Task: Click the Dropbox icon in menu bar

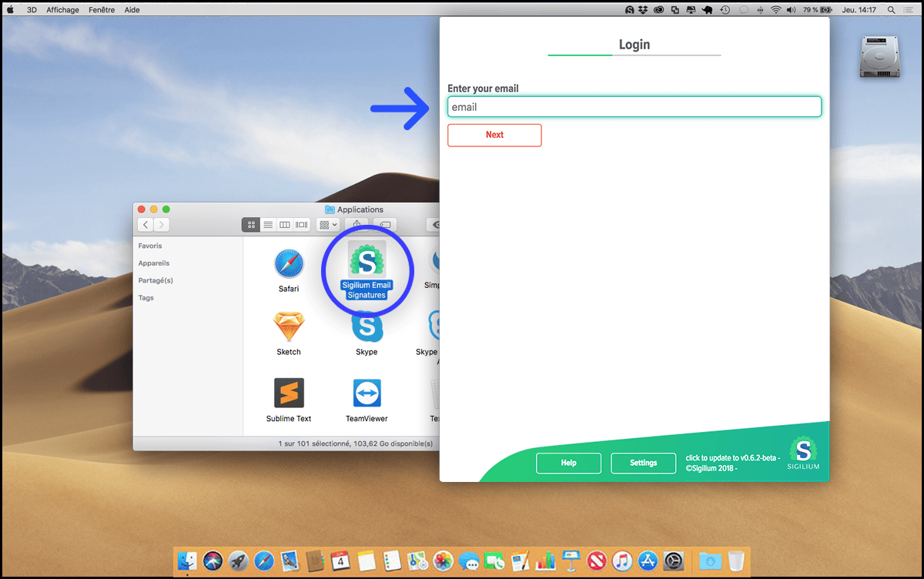Action: [644, 10]
